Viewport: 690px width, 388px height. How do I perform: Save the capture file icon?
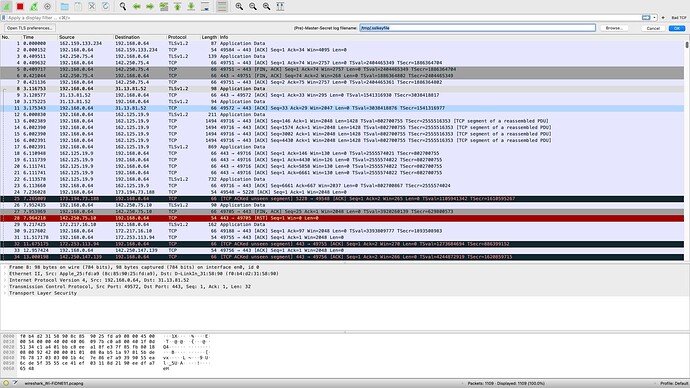tap(78, 6)
